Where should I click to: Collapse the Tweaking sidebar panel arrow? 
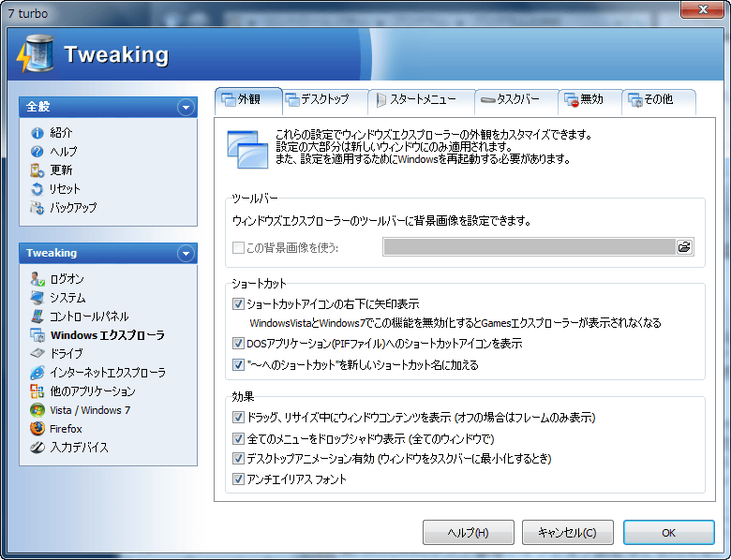point(186,254)
